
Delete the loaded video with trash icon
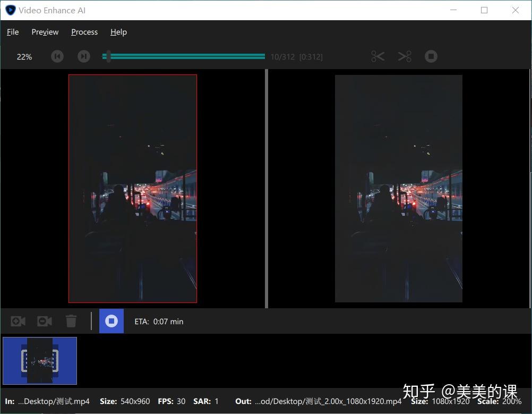click(x=71, y=321)
